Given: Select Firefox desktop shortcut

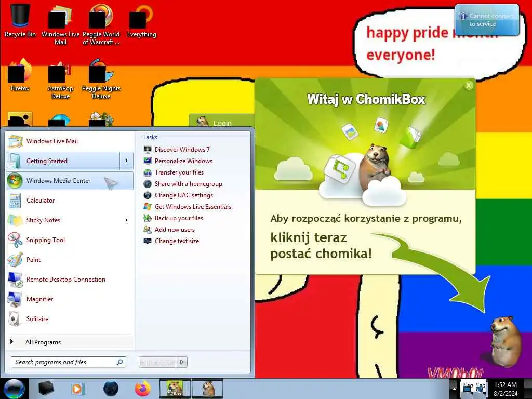Looking at the screenshot, I should 20,75.
